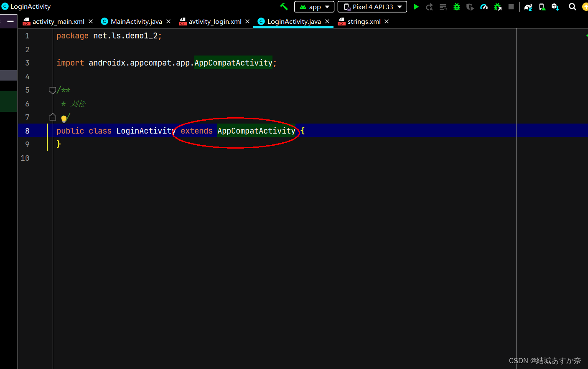Click the Search Everywhere magnifier icon
Screen dimensions: 588x369
pyautogui.click(x=573, y=7)
